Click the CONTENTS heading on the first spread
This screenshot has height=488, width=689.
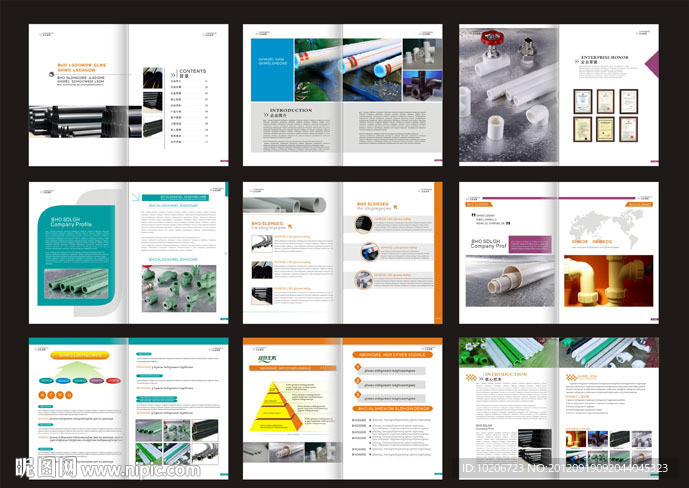coord(192,71)
